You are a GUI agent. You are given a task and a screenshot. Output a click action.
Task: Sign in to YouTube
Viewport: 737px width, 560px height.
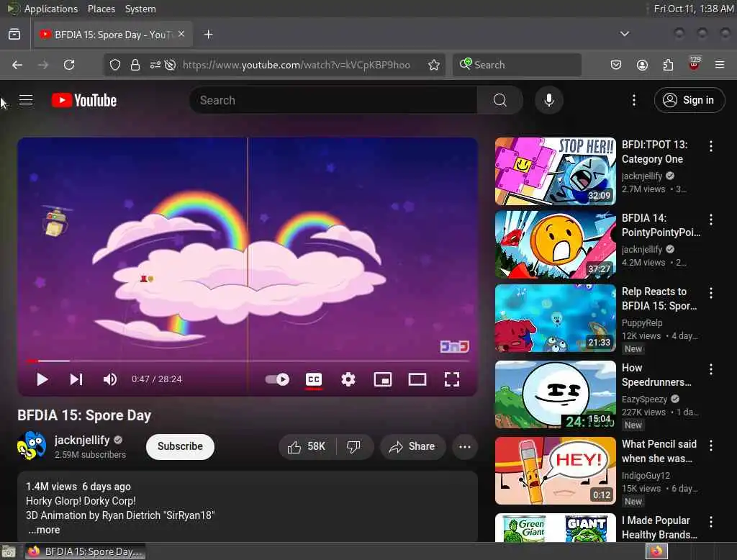point(689,100)
